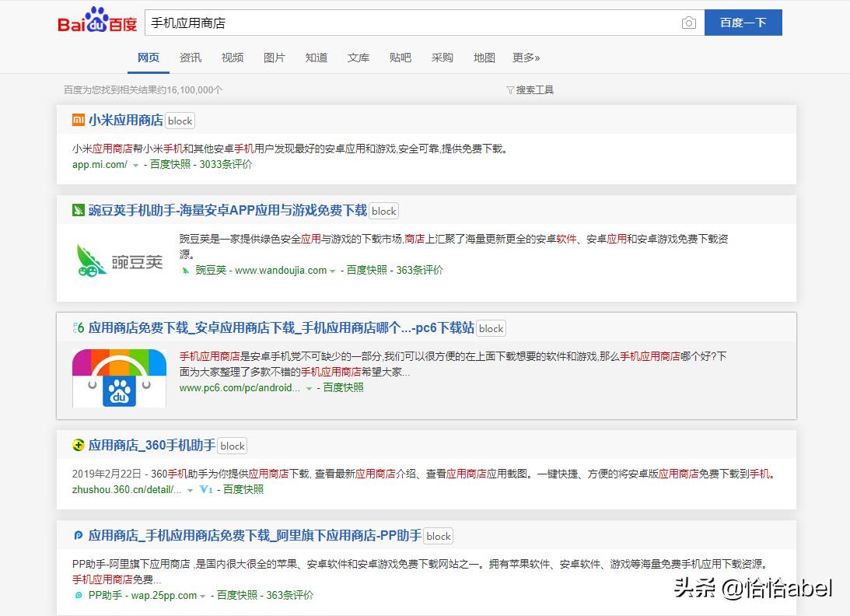Viewport: 850px width, 616px height.
Task: Open the www.wandoujia.com dropdown arrow
Action: click(332, 270)
